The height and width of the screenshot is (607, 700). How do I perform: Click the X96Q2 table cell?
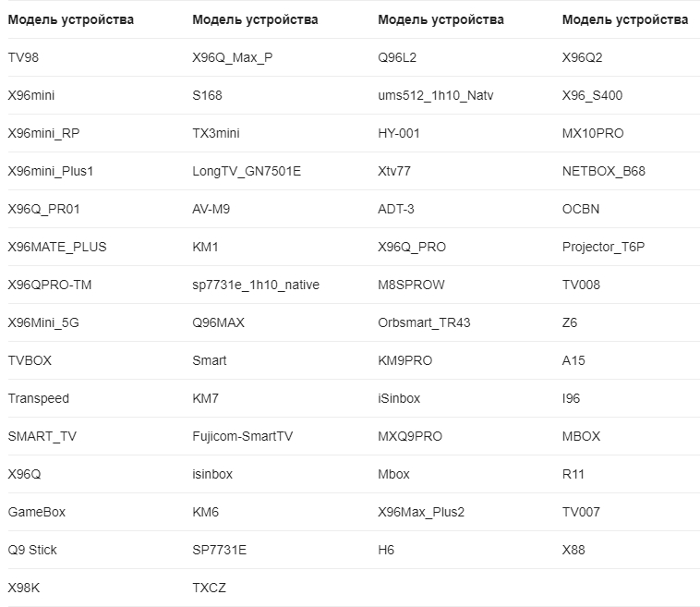[582, 57]
